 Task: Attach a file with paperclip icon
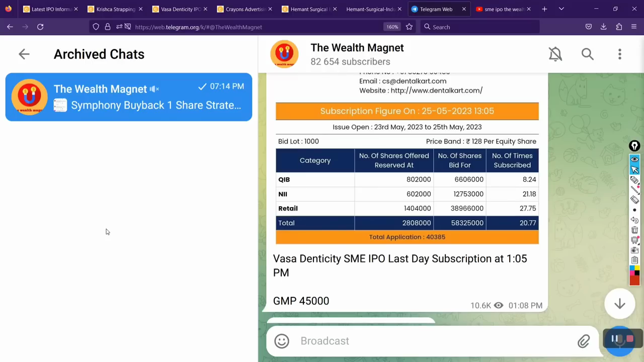coord(584,341)
